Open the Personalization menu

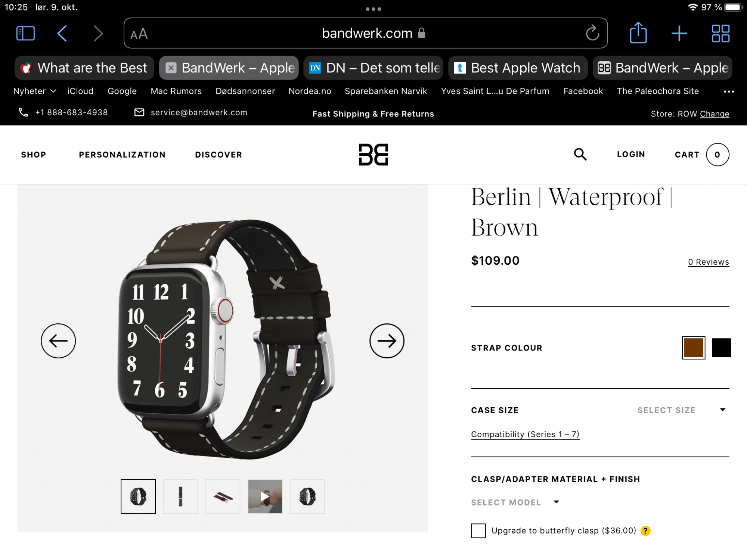point(122,155)
